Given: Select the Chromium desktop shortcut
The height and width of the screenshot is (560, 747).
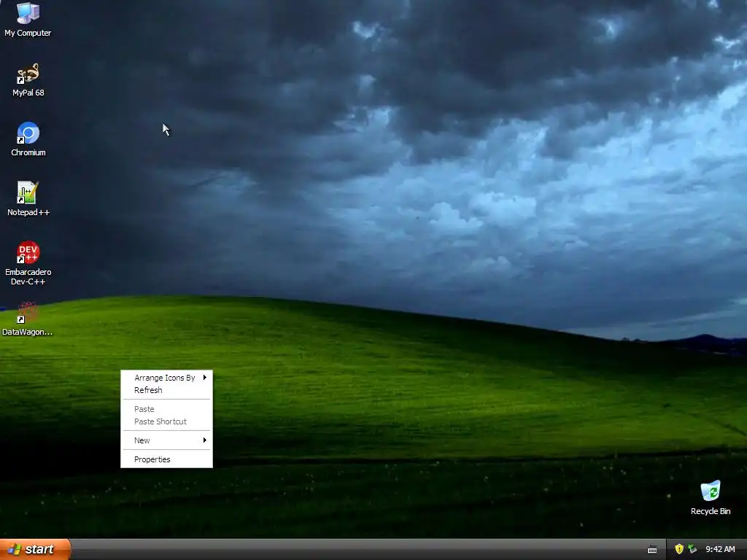Looking at the screenshot, I should click(x=28, y=139).
